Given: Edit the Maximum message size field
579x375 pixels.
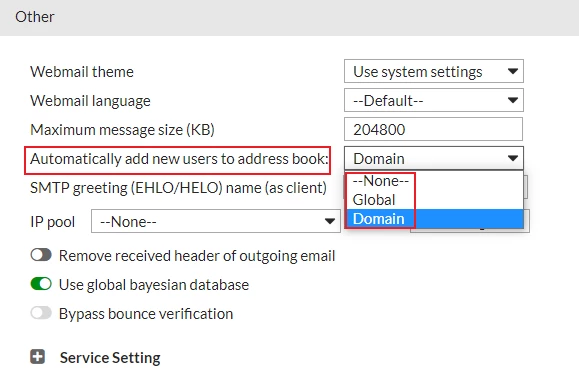Looking at the screenshot, I should pos(434,129).
